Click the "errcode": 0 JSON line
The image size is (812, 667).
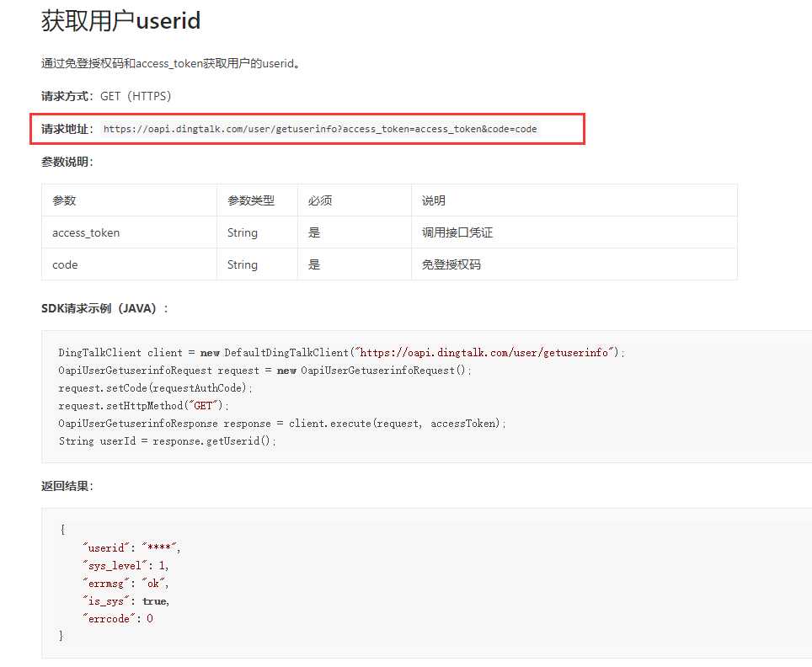pyautogui.click(x=118, y=618)
